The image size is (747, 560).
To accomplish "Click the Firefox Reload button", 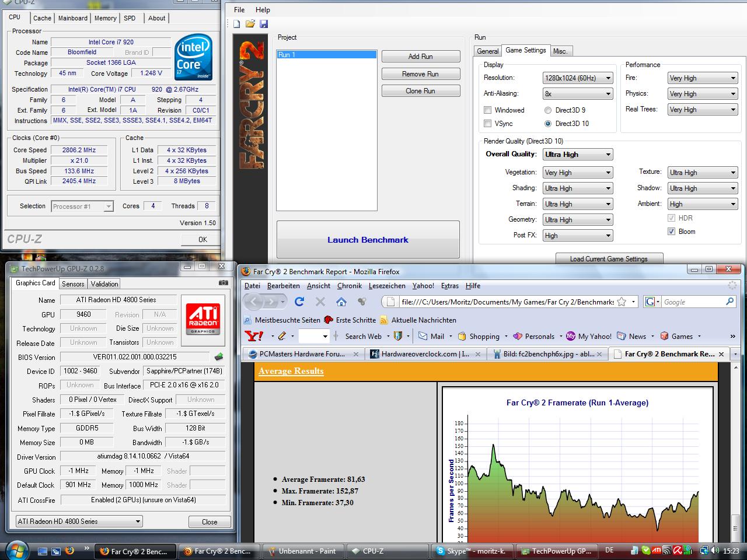I will (x=299, y=302).
